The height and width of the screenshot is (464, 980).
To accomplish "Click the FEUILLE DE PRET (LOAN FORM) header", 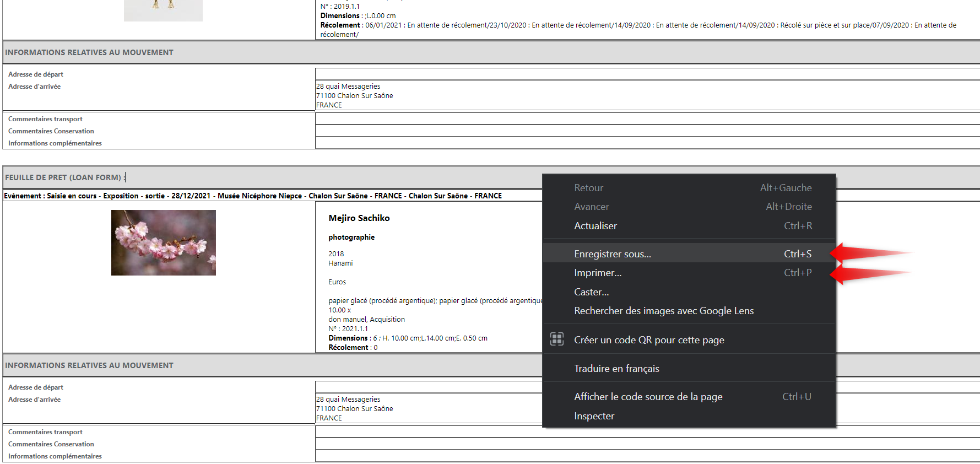I will (x=63, y=177).
